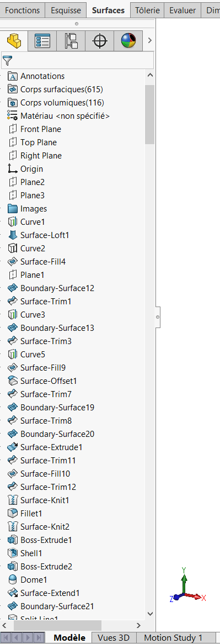Open the Motion Study 1 tab
Screen dimensions: 220x644
(173, 637)
